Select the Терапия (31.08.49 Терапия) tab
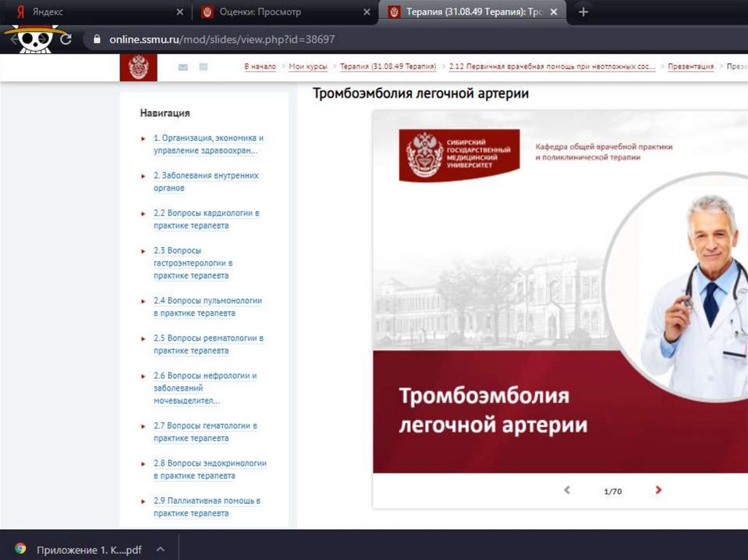748x560 pixels. pyautogui.click(x=473, y=12)
